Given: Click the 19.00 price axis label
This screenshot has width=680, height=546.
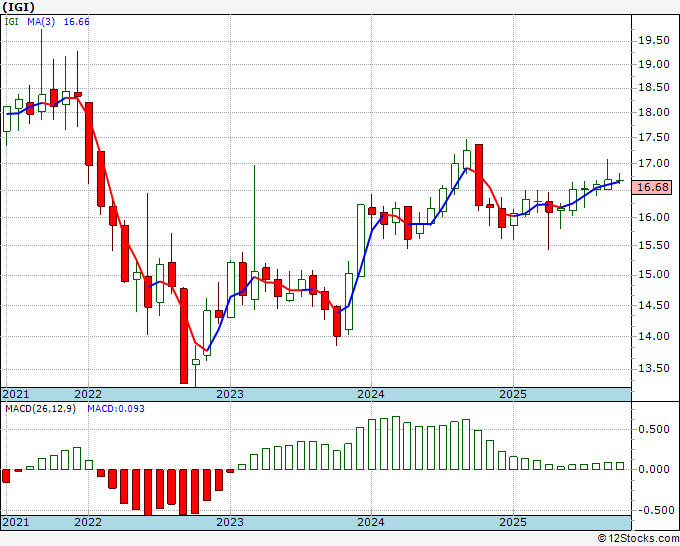Looking at the screenshot, I should 654,64.
